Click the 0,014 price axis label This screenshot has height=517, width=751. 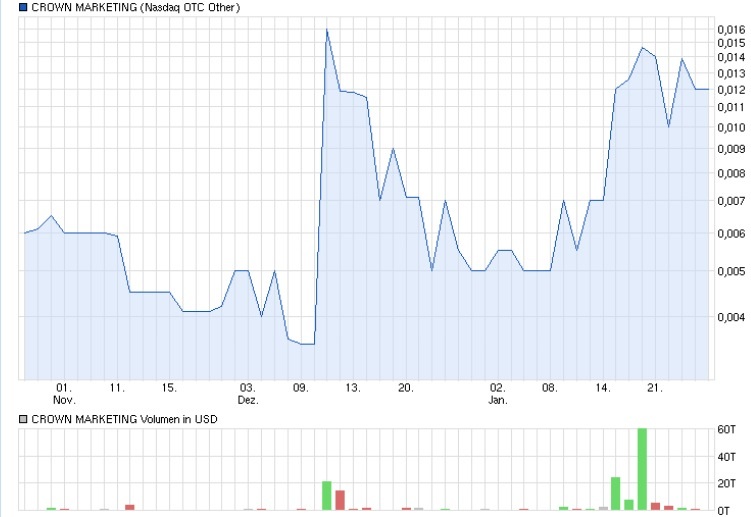pos(731,57)
